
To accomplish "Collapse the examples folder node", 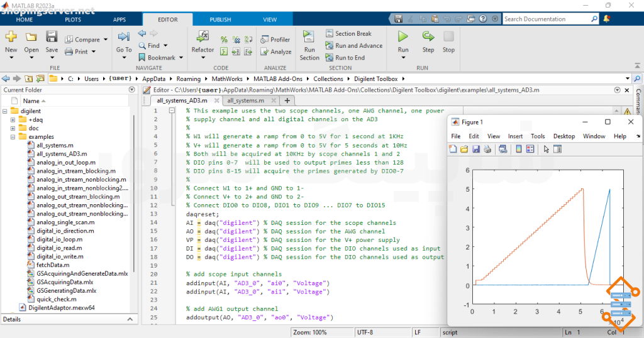I will coord(13,137).
